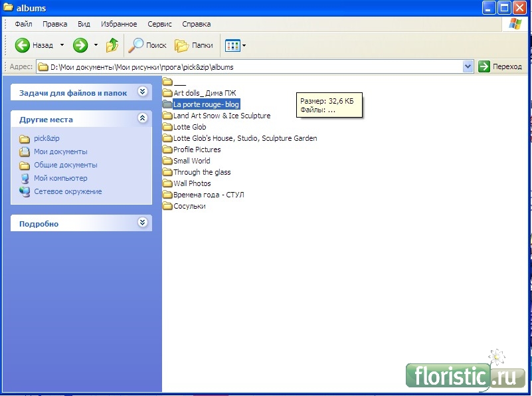Image resolution: width=532 pixels, height=396 pixels.
Task: Select Lotte Glob's House, Studio, Sculpture Garden
Action: [245, 138]
